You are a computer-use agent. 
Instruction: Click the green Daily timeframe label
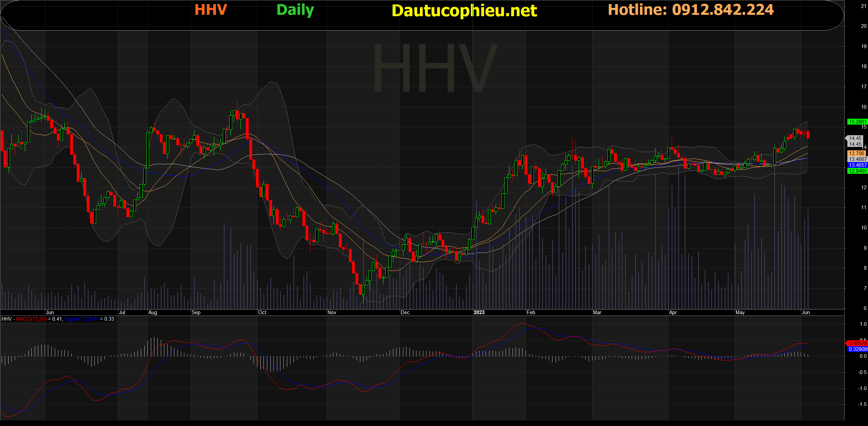coord(295,10)
